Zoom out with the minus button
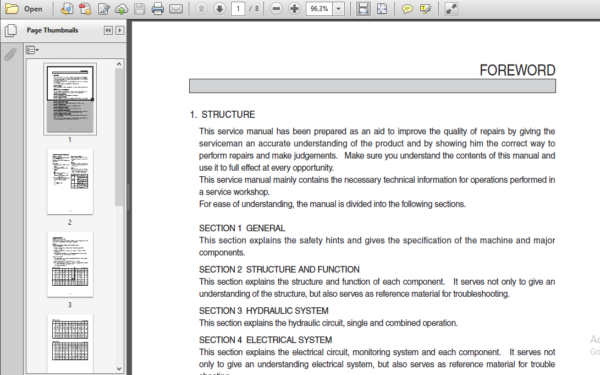The width and height of the screenshot is (600, 375). pos(276,8)
